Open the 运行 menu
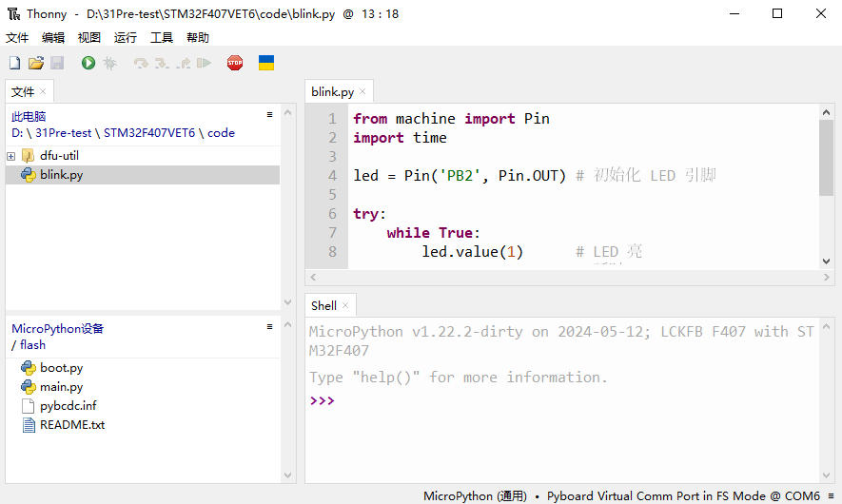 [x=126, y=38]
